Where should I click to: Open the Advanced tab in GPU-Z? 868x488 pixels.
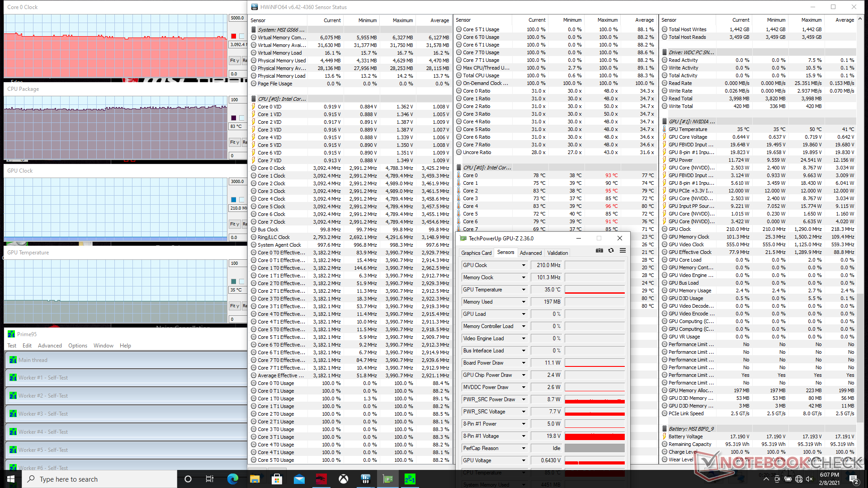point(530,253)
